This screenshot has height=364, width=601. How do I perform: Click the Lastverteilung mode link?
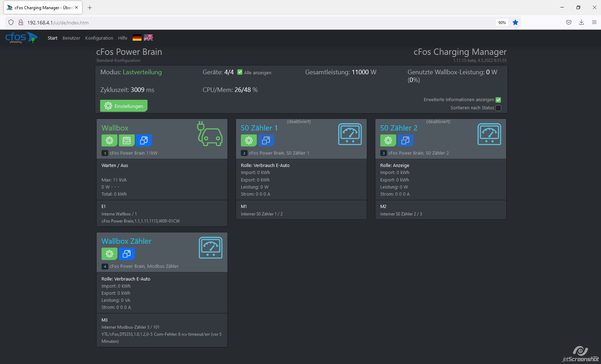tap(142, 72)
